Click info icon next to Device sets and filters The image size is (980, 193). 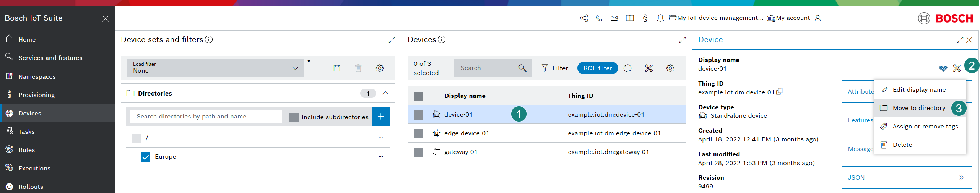(209, 39)
